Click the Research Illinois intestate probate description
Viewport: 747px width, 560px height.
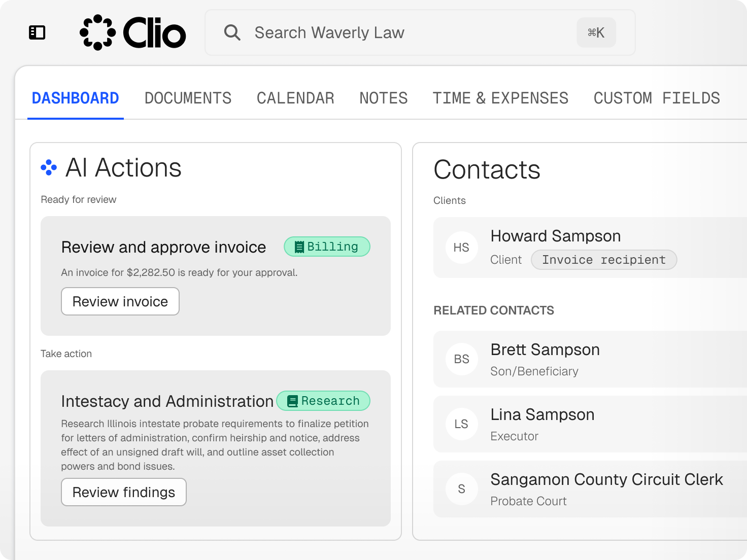(215, 445)
